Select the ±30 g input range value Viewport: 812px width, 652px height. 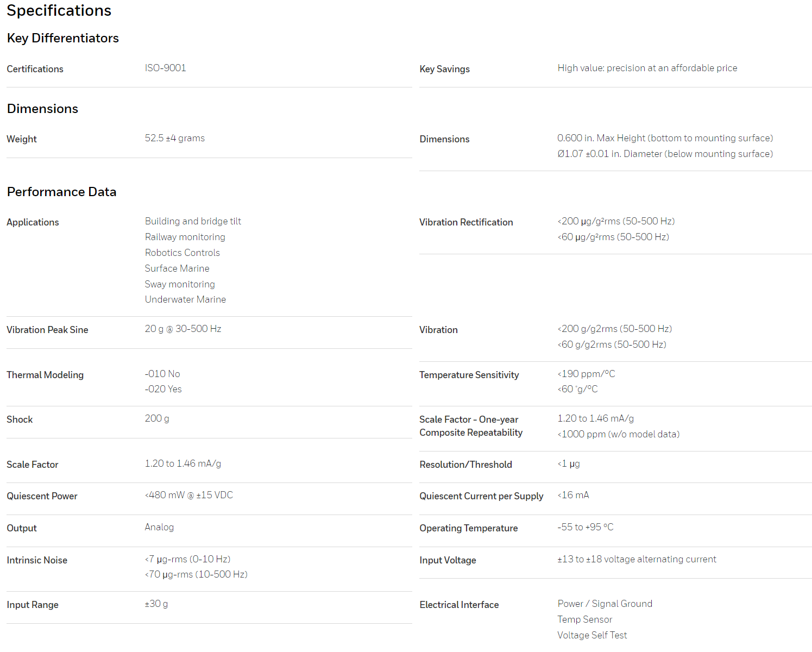[156, 604]
